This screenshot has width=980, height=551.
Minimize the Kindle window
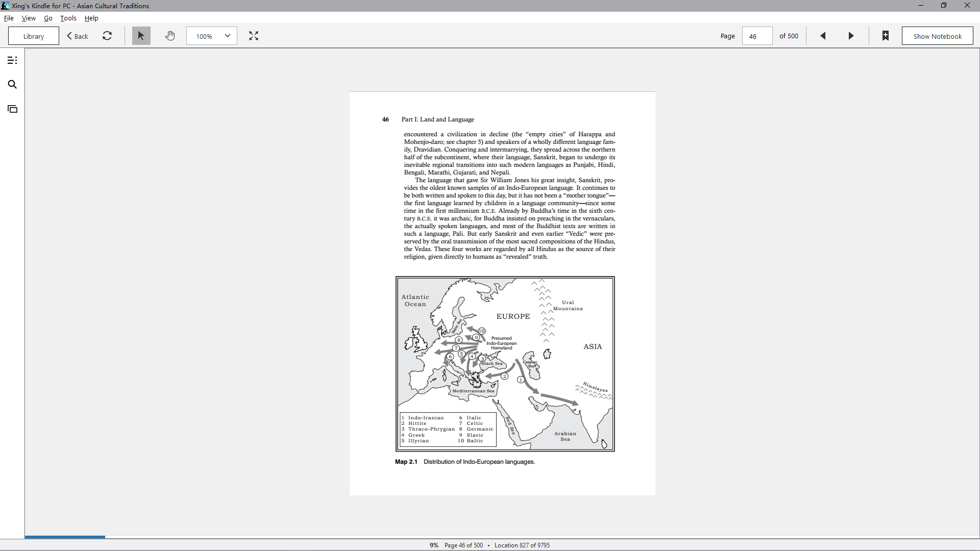921,6
